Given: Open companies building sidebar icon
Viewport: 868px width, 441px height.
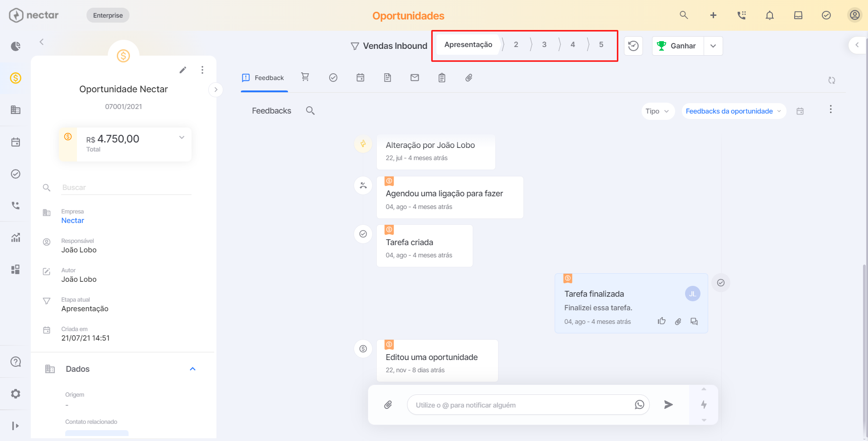Looking at the screenshot, I should point(15,109).
